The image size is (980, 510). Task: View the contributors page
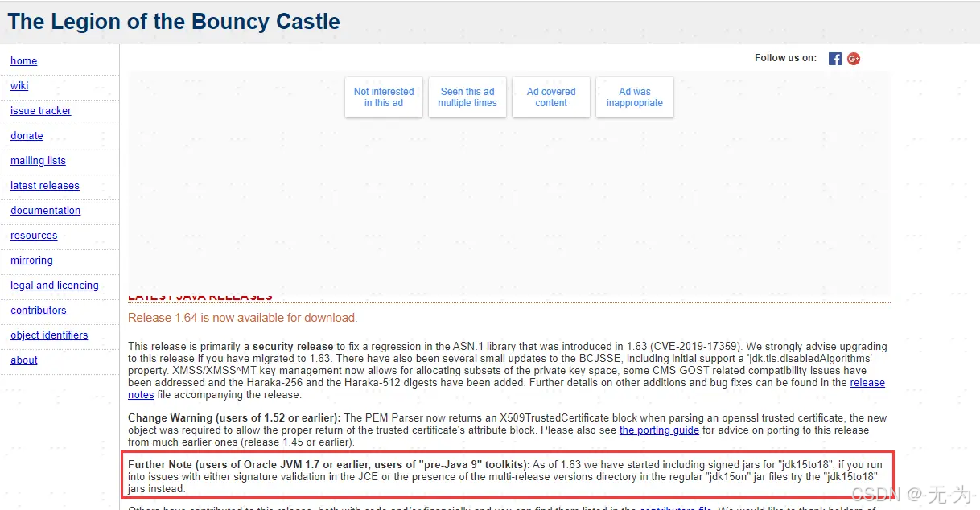coord(39,311)
